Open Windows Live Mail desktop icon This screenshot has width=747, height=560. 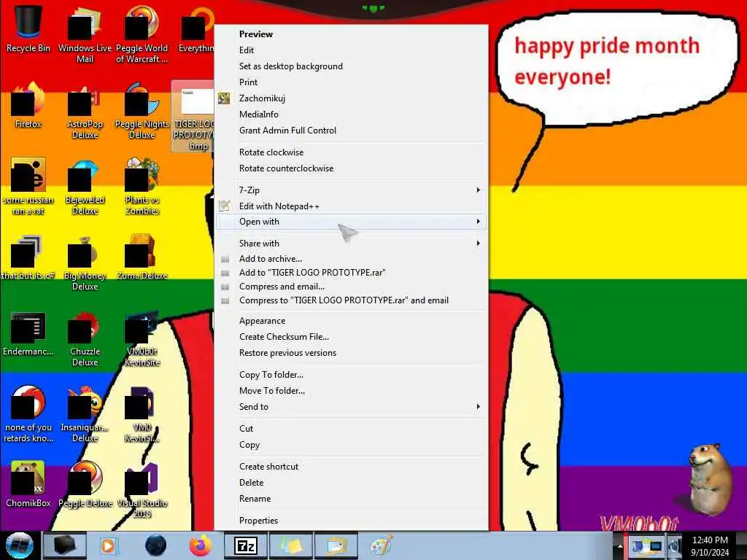pyautogui.click(x=85, y=34)
